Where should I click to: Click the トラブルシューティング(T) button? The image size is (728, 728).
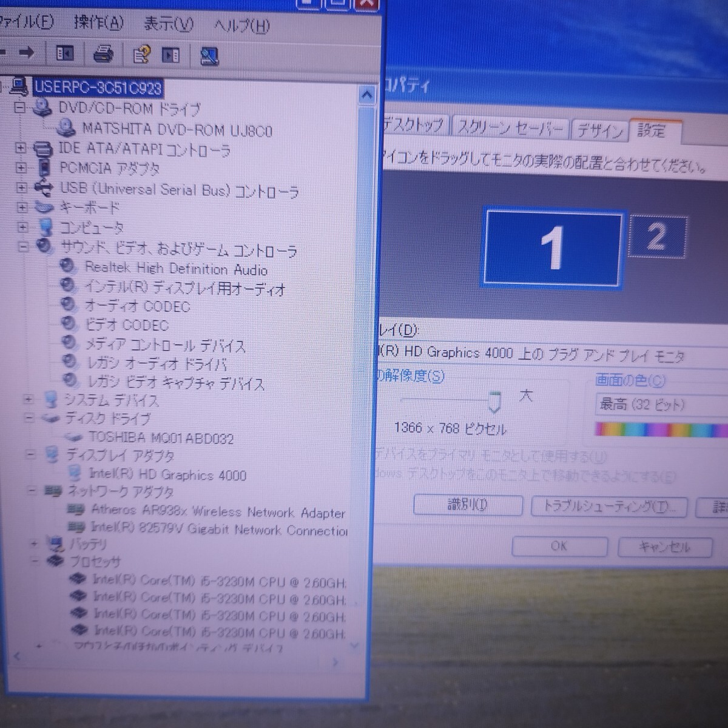(608, 506)
